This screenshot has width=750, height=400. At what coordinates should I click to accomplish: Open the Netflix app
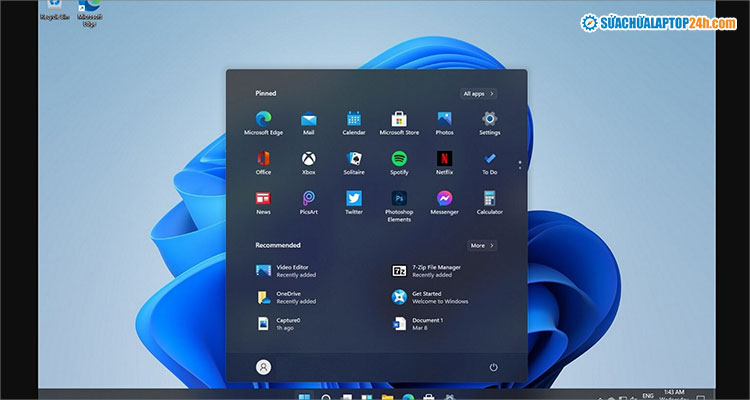tap(444, 163)
